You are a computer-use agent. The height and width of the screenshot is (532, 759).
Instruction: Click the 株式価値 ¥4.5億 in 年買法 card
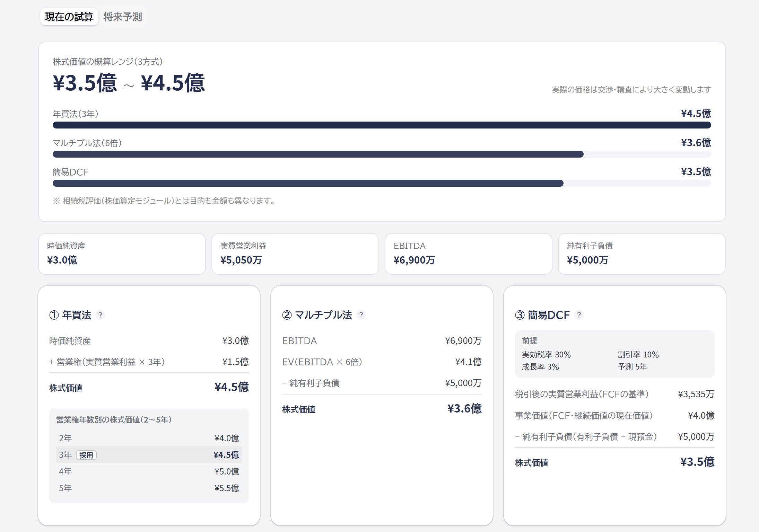click(x=149, y=388)
